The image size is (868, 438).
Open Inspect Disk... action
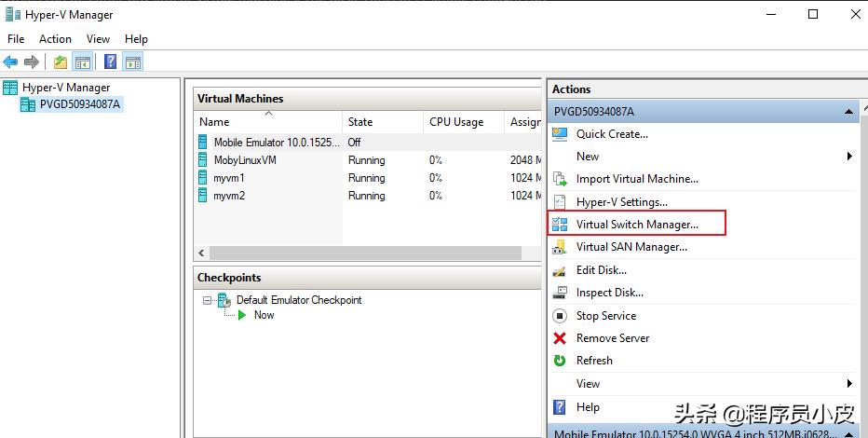tap(609, 293)
